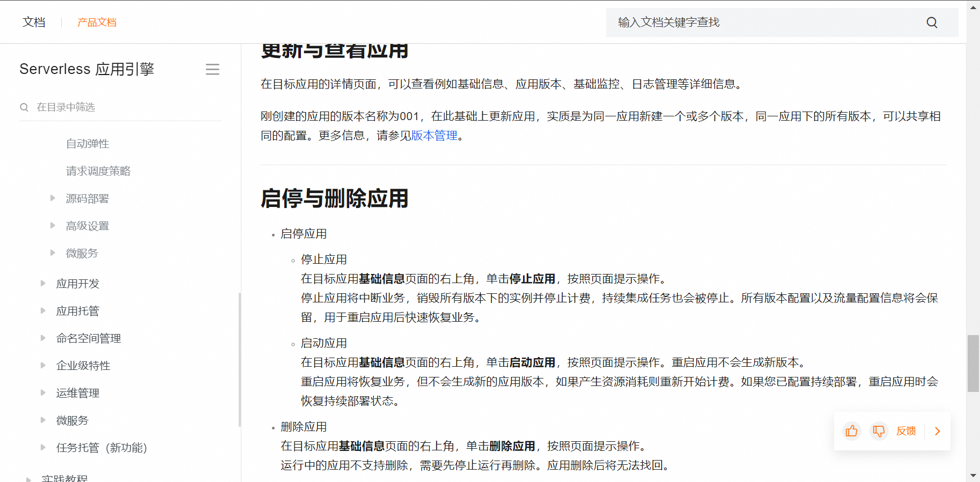
Task: Click the page vertical scrollbar thumb
Action: 973,364
